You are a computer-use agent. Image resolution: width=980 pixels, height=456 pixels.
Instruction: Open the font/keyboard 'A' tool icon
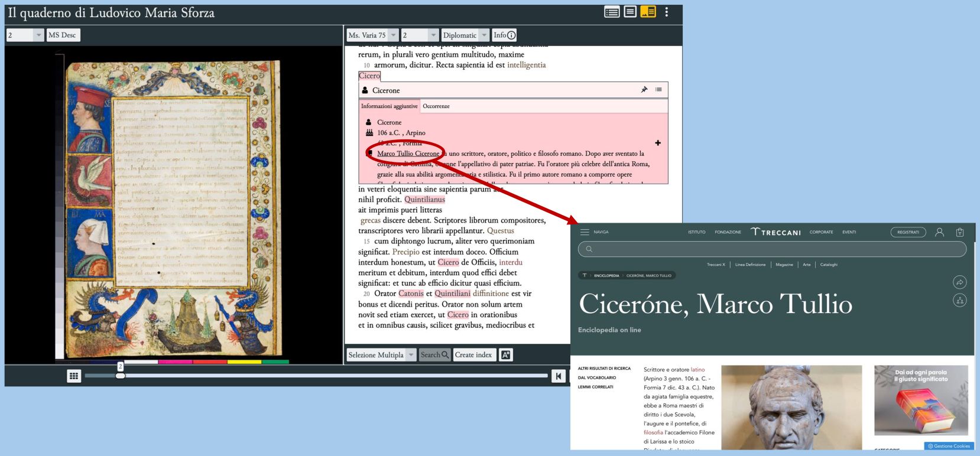[506, 355]
